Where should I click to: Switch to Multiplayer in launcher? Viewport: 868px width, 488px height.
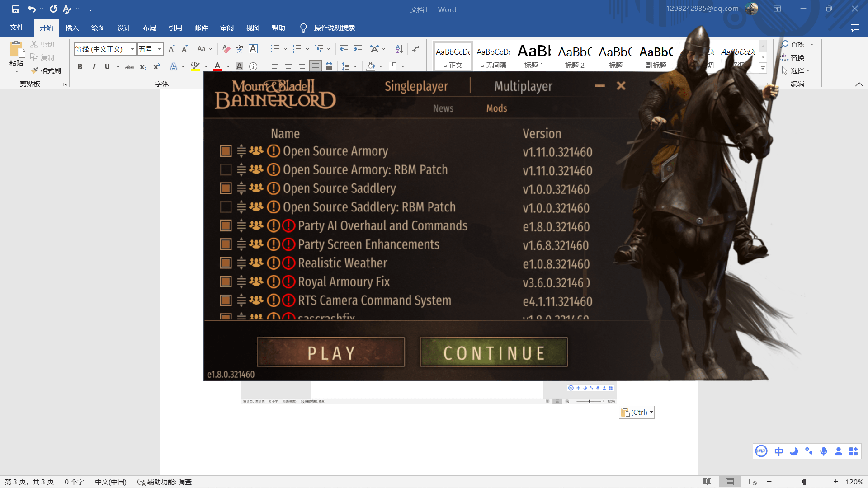pos(523,86)
